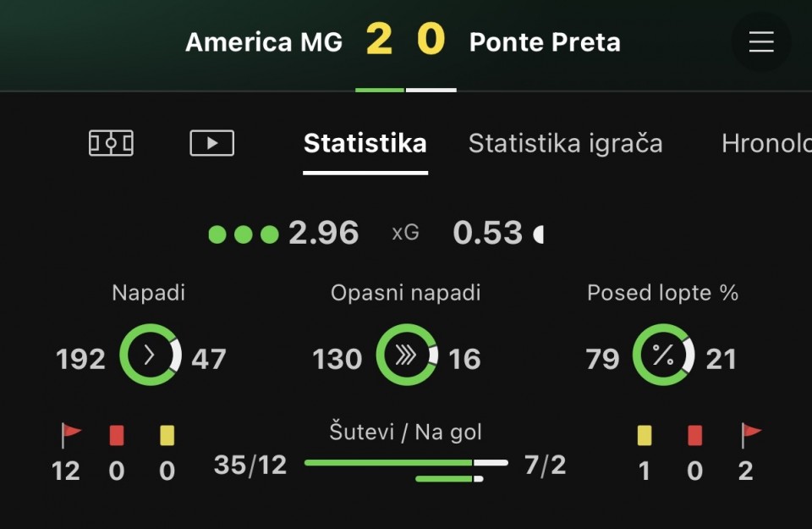Click America MG corner flag icon
Viewport: 812px width, 529px height.
[x=71, y=435]
